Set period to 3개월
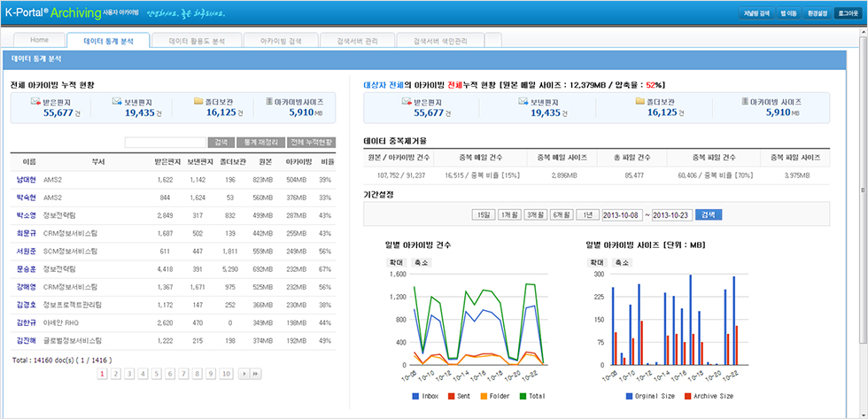Viewport: 868px width, 419px height. tap(536, 214)
